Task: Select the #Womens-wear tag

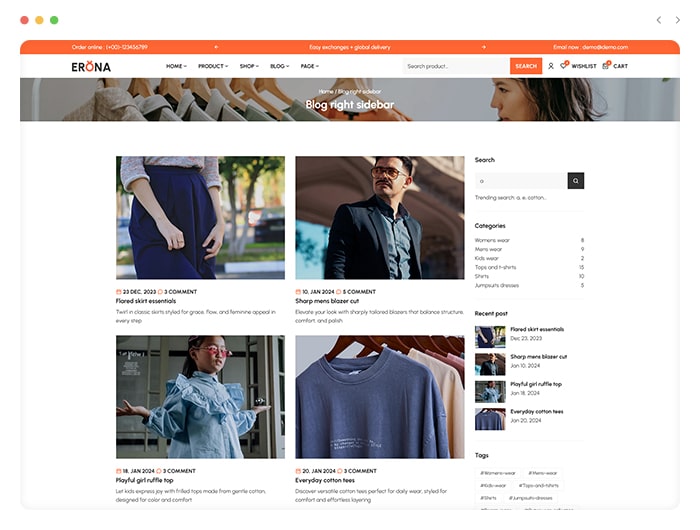Action: click(x=498, y=473)
